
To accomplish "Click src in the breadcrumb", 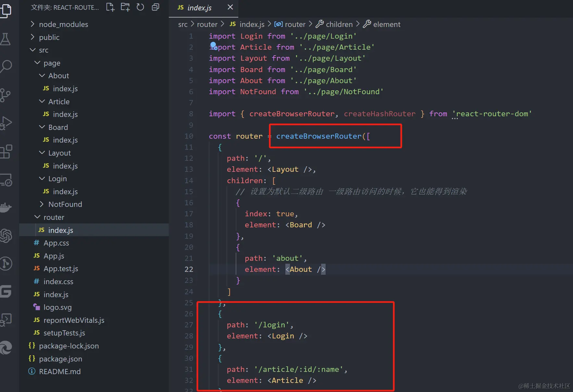I will [x=183, y=24].
